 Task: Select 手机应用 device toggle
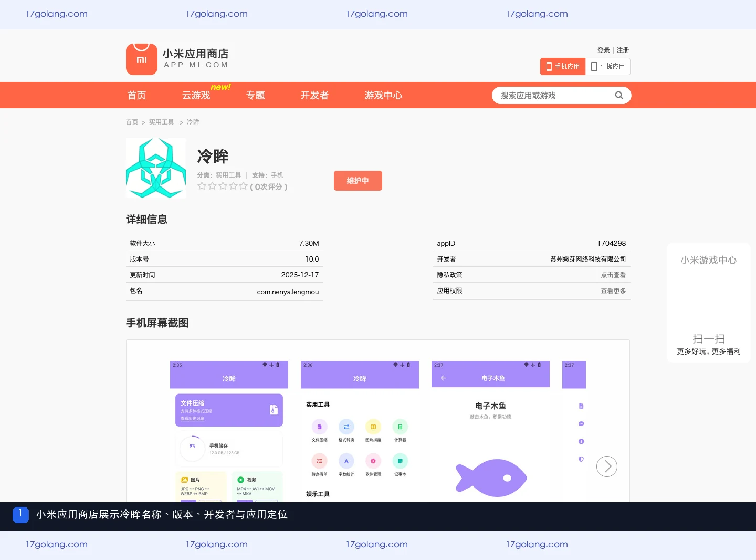click(563, 67)
